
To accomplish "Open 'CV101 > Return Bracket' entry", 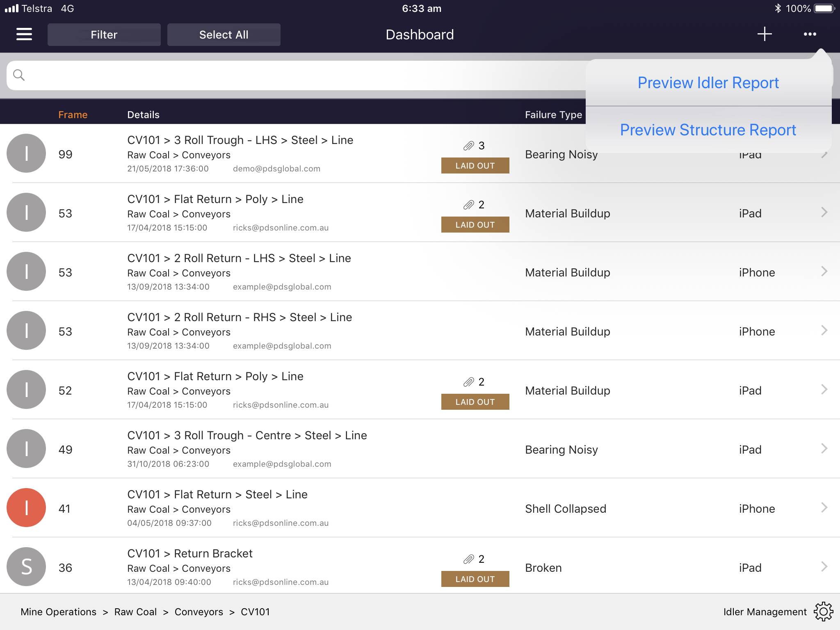I will click(190, 554).
